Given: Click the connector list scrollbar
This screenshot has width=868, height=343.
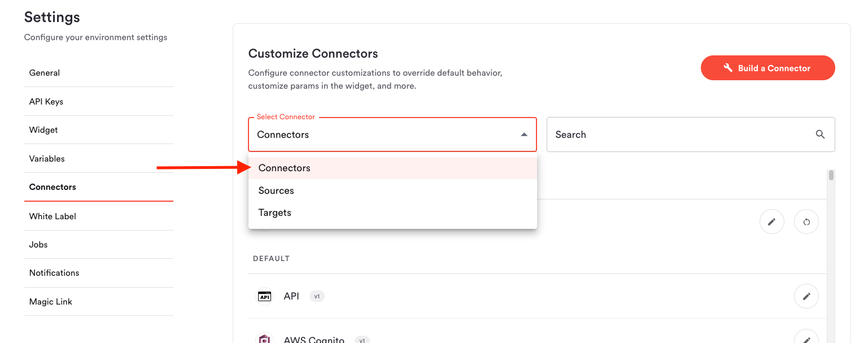Looking at the screenshot, I should [x=831, y=175].
